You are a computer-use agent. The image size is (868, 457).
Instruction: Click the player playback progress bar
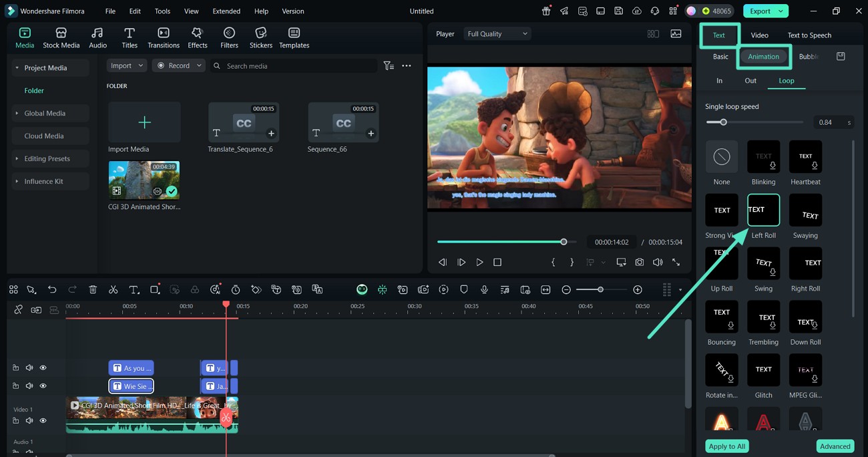507,242
